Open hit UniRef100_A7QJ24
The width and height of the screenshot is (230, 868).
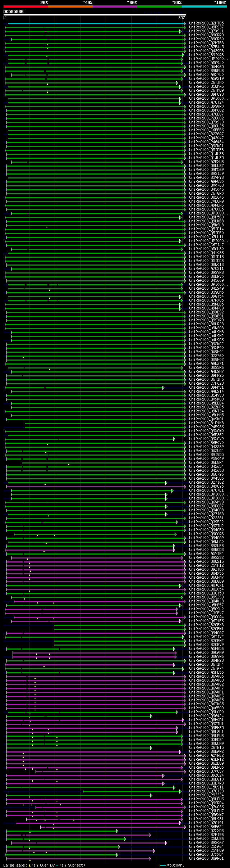(x=206, y=103)
